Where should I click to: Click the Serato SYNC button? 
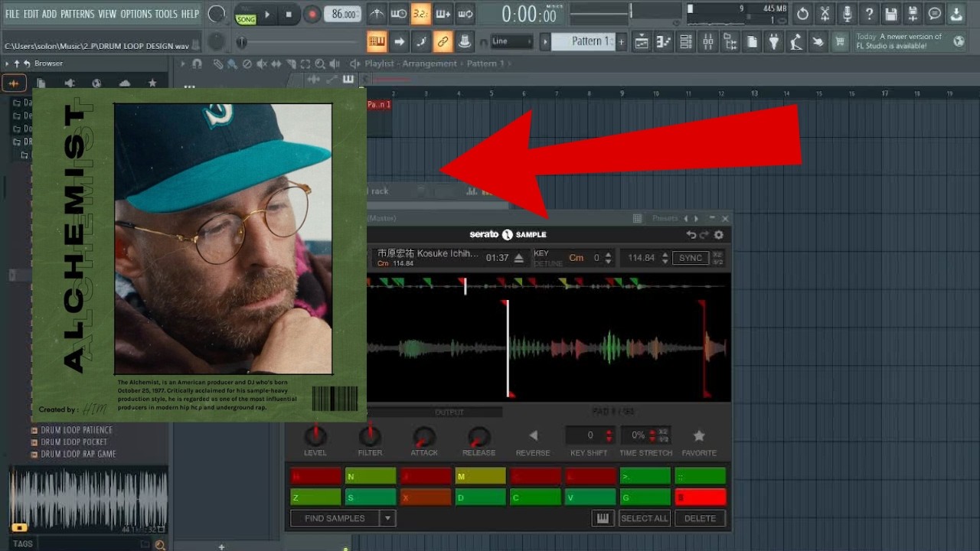(x=691, y=258)
